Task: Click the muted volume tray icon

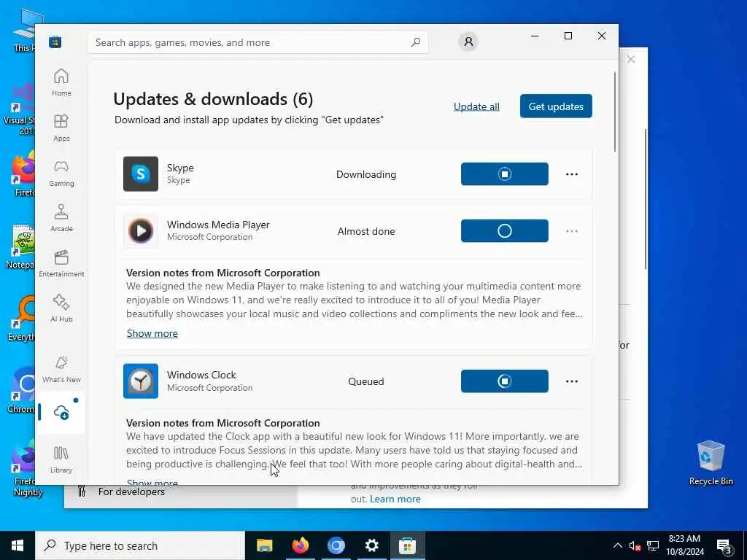Action: pyautogui.click(x=635, y=546)
